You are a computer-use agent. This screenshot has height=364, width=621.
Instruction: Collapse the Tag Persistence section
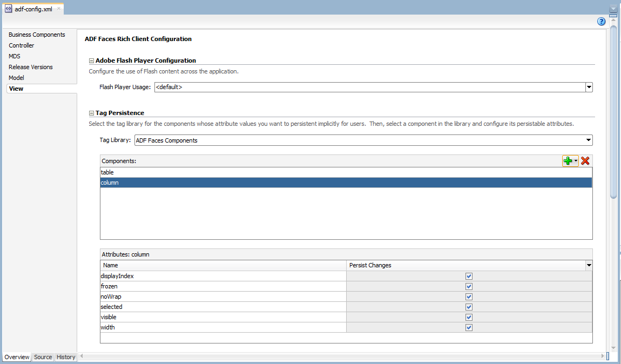(91, 113)
